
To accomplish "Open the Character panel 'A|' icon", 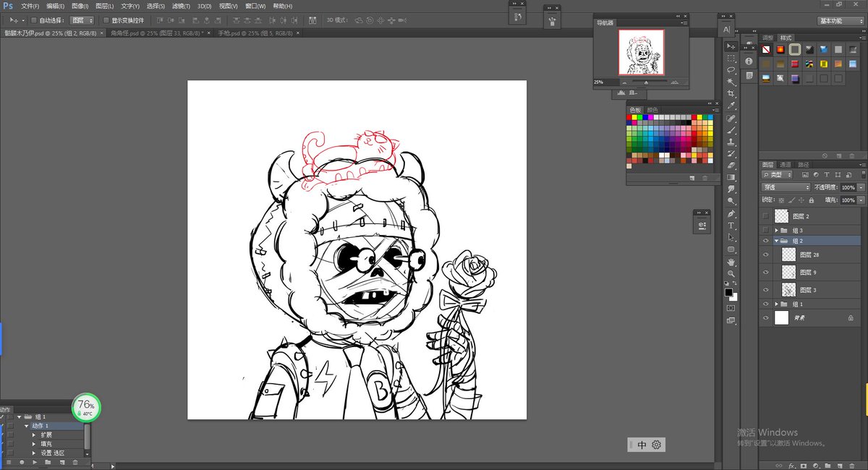I will pyautogui.click(x=726, y=29).
